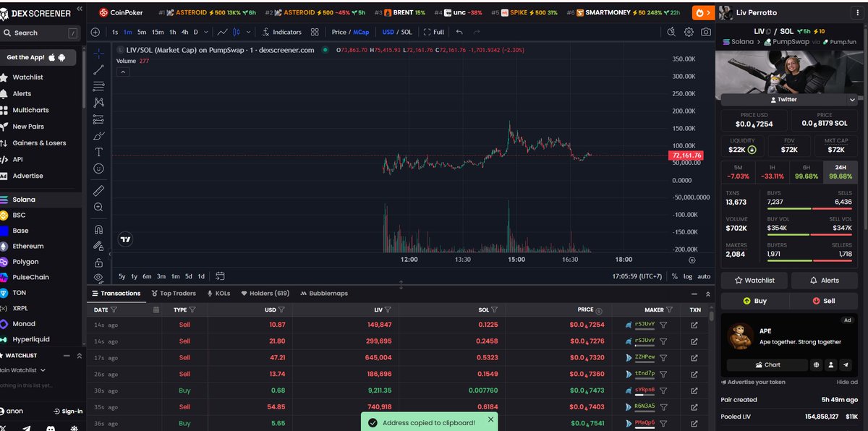868x431 pixels.
Task: Open the go-to-date calendar icon
Action: (220, 276)
